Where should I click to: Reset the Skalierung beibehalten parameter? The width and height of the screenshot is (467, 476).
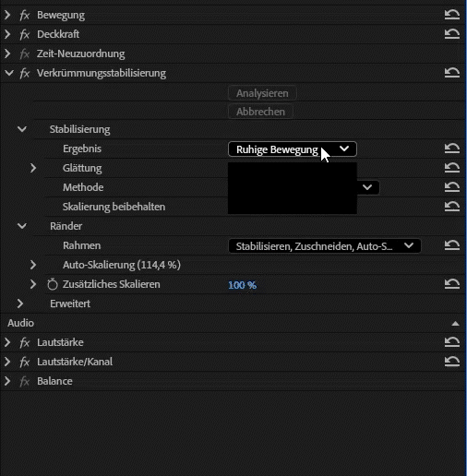tap(452, 206)
